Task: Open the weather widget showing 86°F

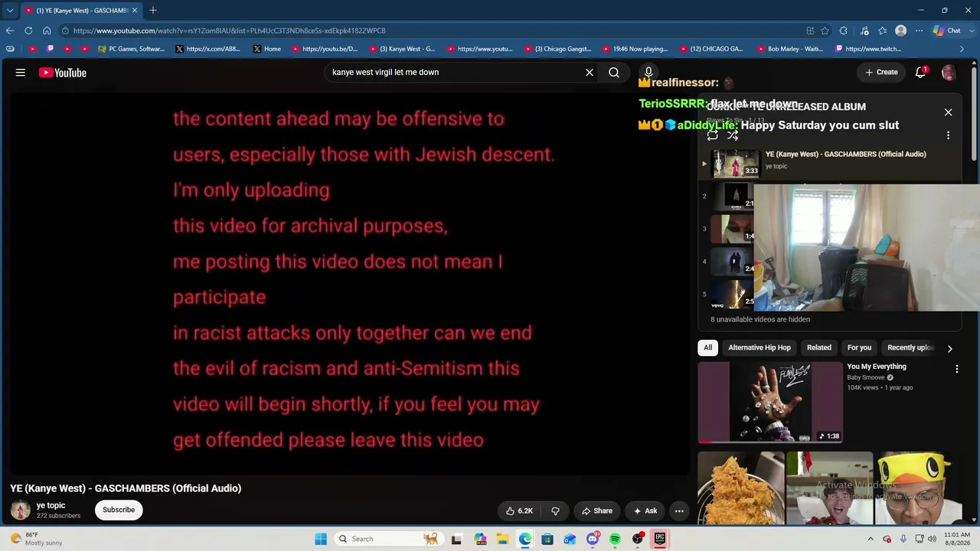Action: [36, 539]
